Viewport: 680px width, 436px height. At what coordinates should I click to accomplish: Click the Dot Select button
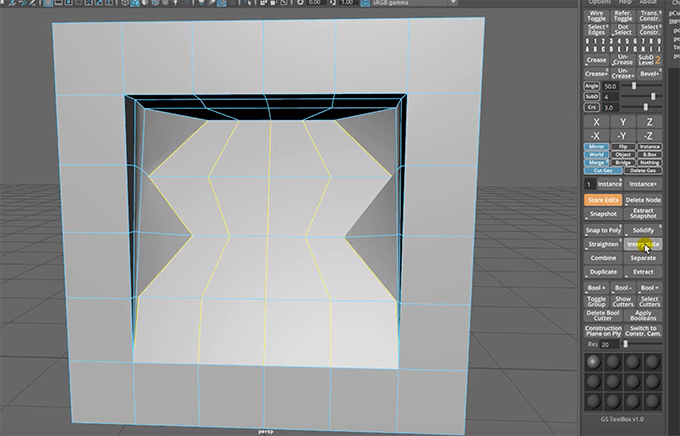pos(623,30)
